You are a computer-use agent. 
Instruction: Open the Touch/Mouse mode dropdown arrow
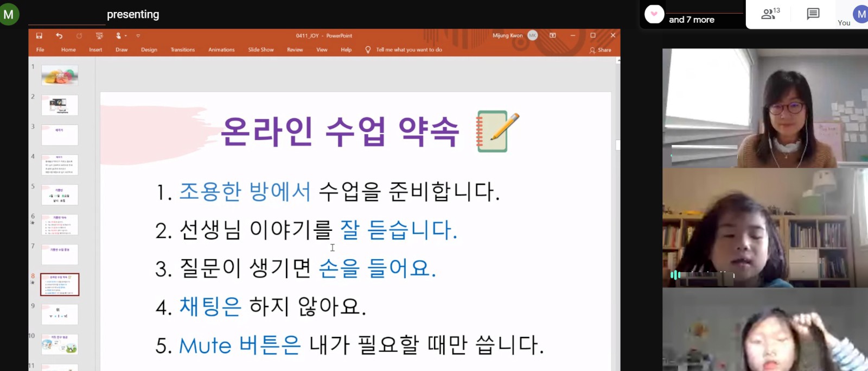click(126, 36)
